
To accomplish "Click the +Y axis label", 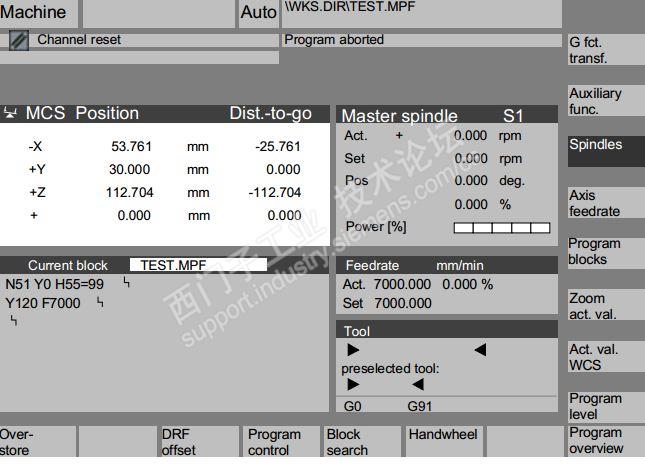I will pyautogui.click(x=37, y=169).
